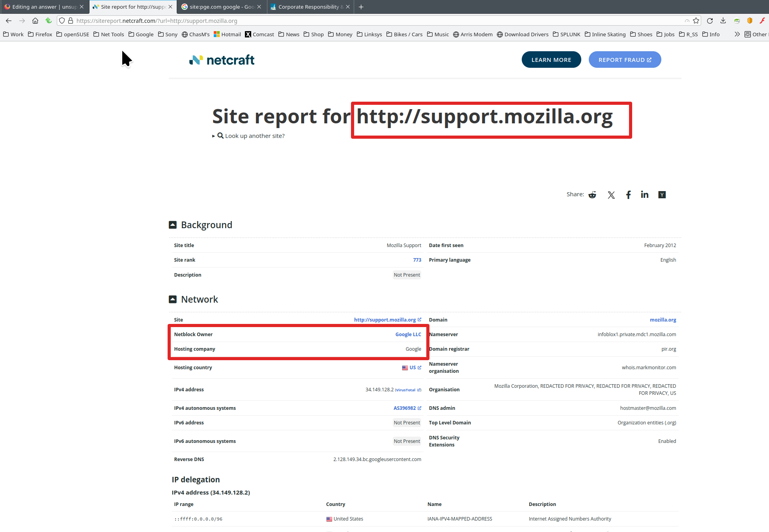Collapse the Network section
The height and width of the screenshot is (532, 769).
click(173, 299)
